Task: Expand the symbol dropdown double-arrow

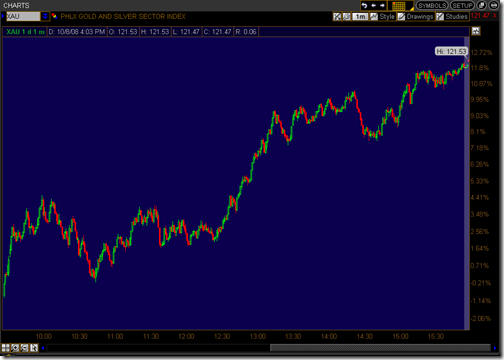Action: click(45, 16)
